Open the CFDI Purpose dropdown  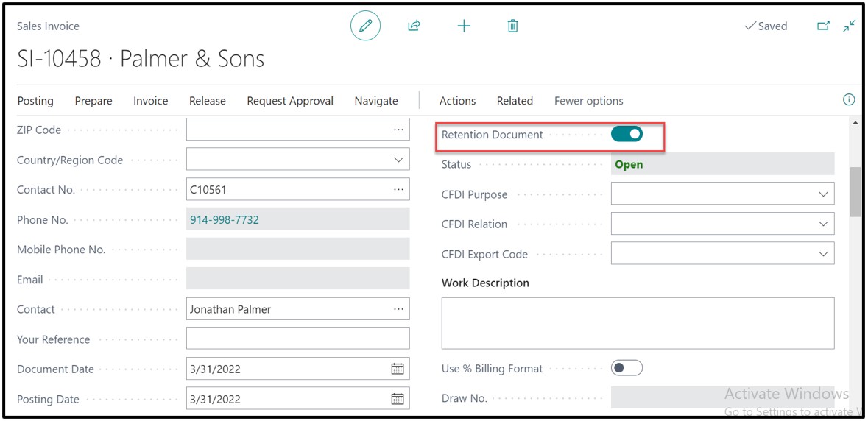coord(823,194)
